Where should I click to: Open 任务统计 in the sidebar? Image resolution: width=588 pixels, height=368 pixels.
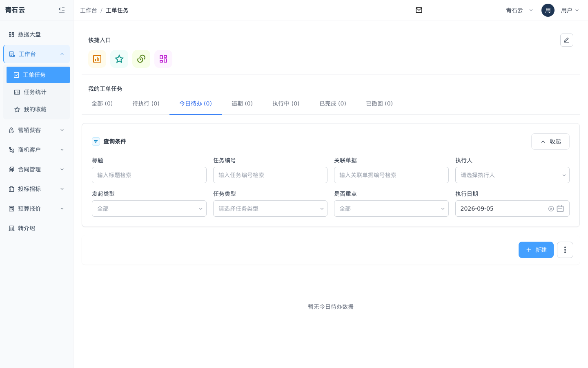click(38, 92)
